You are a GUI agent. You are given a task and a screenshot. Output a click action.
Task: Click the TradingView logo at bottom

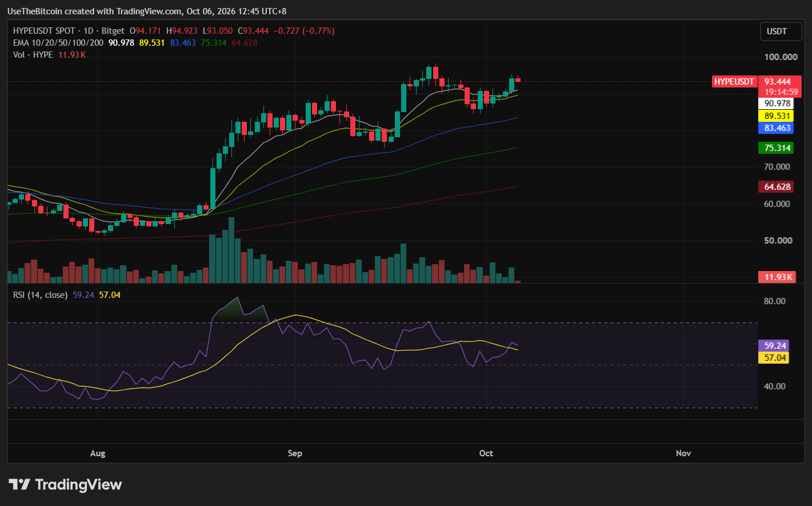point(65,485)
